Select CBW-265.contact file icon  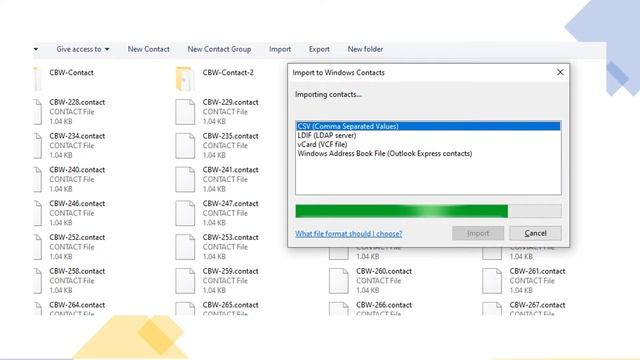(185, 309)
